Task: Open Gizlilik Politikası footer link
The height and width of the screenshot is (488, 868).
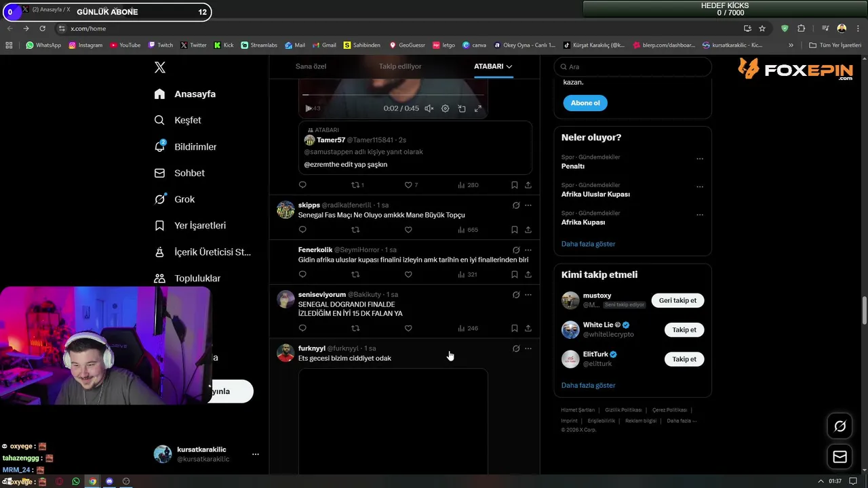Action: (623, 410)
